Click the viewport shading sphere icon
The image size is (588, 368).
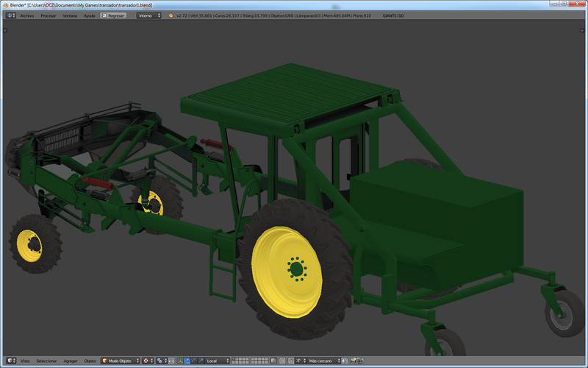pyautogui.click(x=146, y=361)
